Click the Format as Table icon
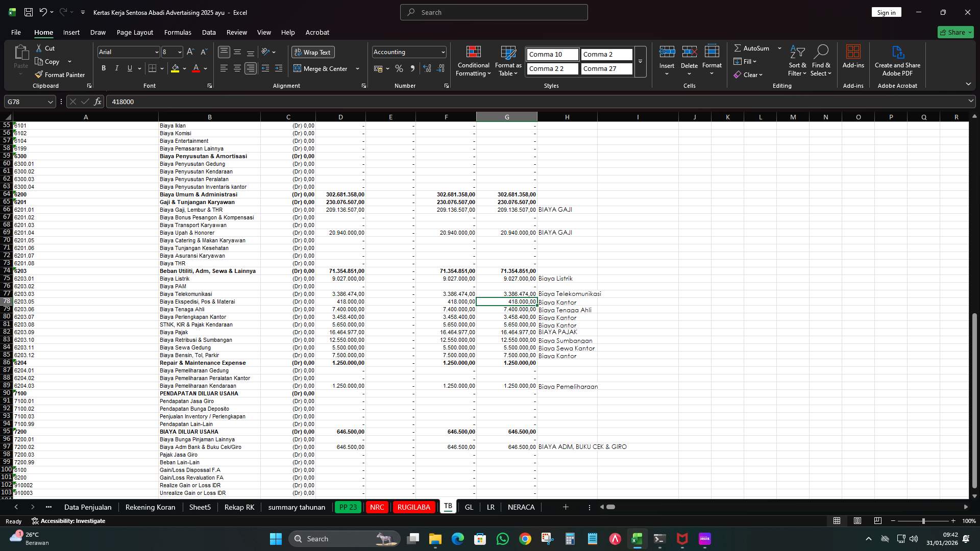Viewport: 980px width, 551px height. tap(508, 56)
